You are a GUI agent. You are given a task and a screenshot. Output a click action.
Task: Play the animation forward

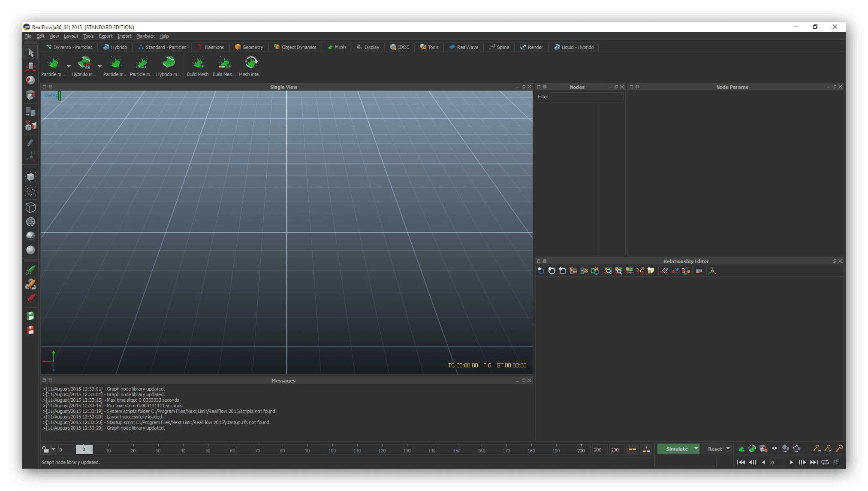click(791, 462)
